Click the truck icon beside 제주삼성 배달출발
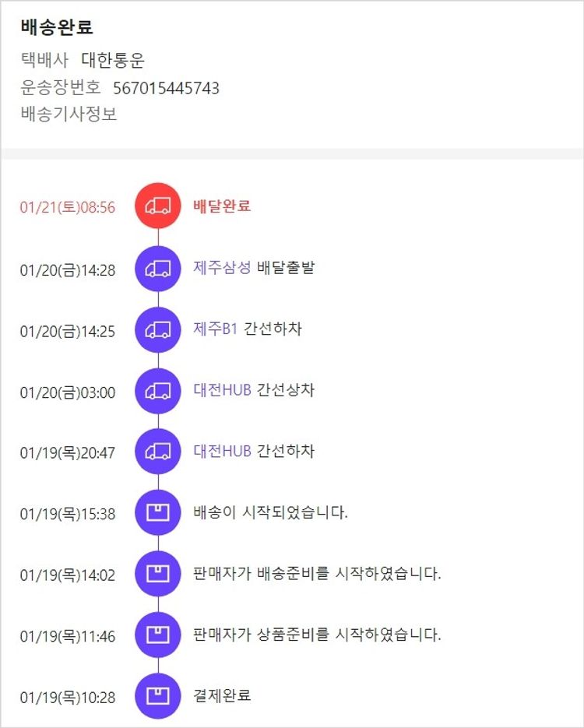The height and width of the screenshot is (728, 584). coord(158,269)
